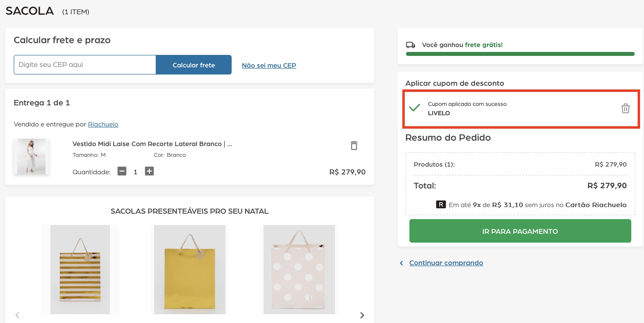Decrease quantity with the minus button
Image resolution: width=644 pixels, height=323 pixels.
coord(122,171)
